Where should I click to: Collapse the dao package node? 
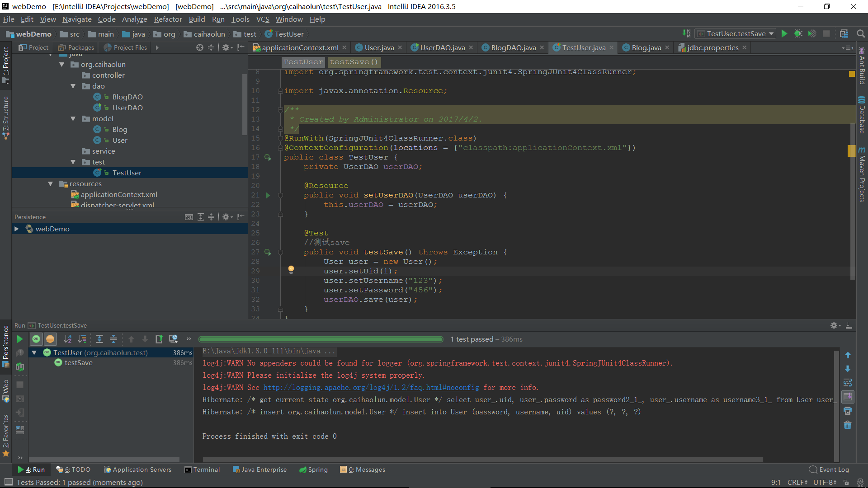[73, 86]
